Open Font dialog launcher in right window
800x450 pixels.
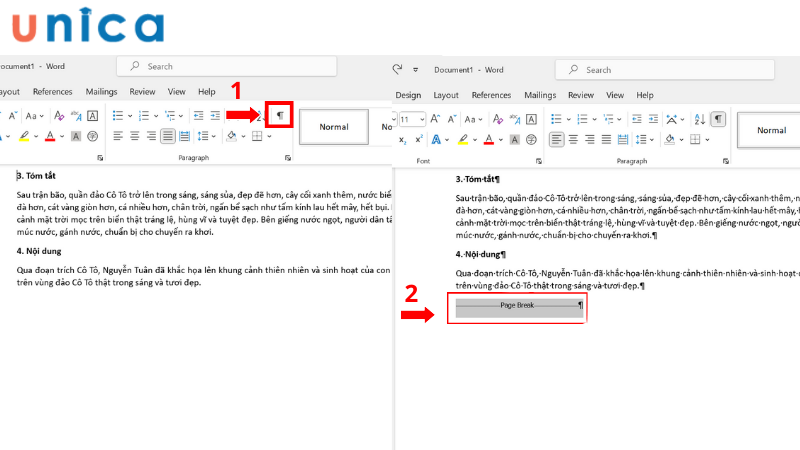539,161
